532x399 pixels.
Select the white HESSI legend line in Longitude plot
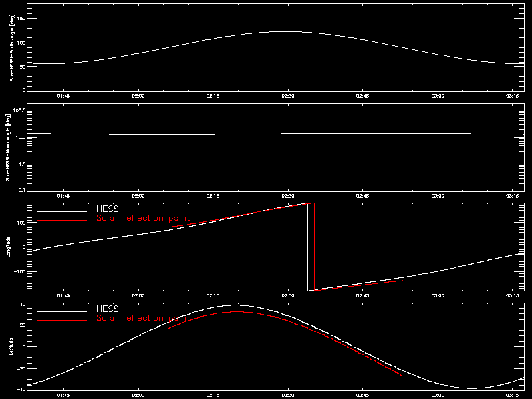point(62,211)
